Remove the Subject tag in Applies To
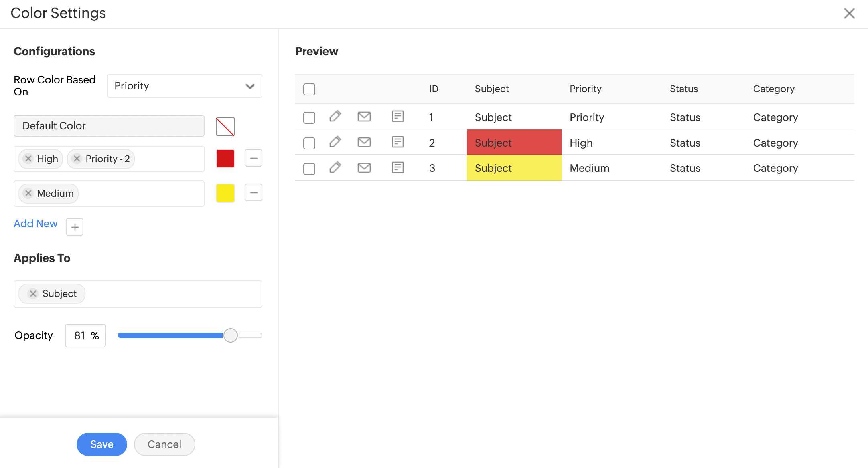Image resolution: width=868 pixels, height=468 pixels. 33,294
